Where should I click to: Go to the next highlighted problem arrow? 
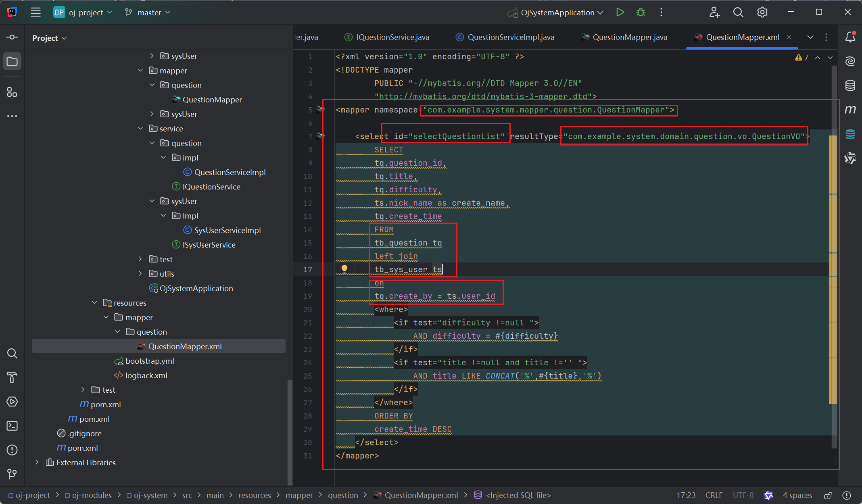pyautogui.click(x=830, y=58)
